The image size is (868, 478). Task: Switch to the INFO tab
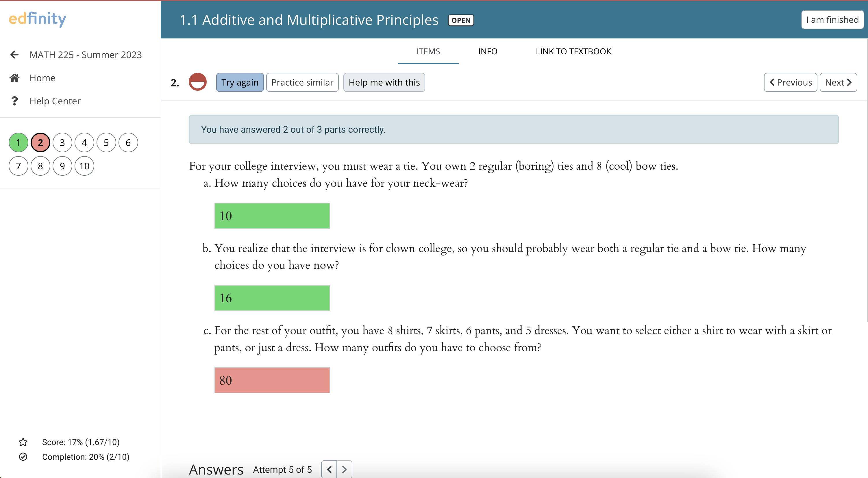488,51
